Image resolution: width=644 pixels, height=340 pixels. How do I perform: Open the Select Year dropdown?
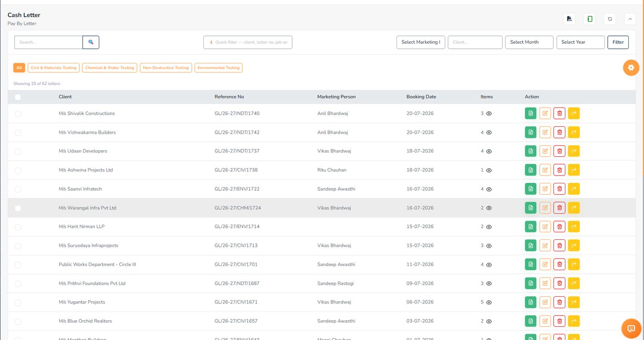(581, 42)
